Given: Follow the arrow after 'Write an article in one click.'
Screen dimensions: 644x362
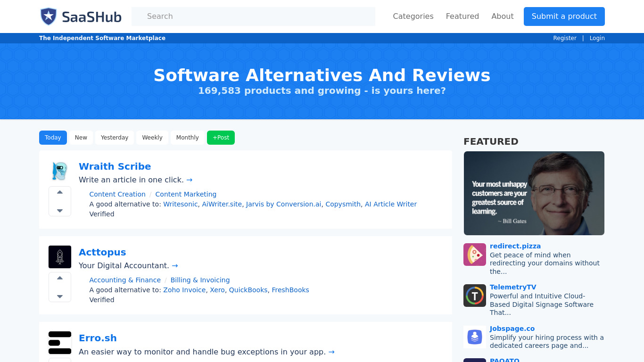Looking at the screenshot, I should [x=189, y=180].
